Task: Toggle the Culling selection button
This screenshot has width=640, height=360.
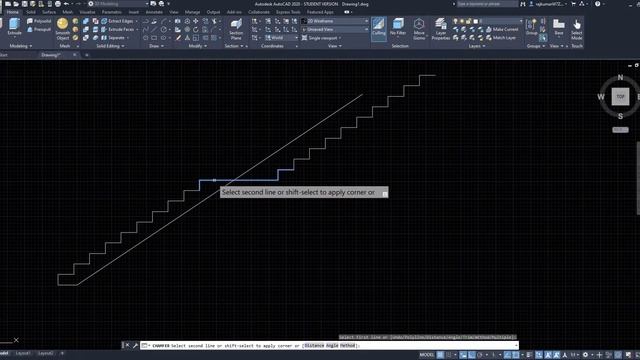Action: pos(379,28)
